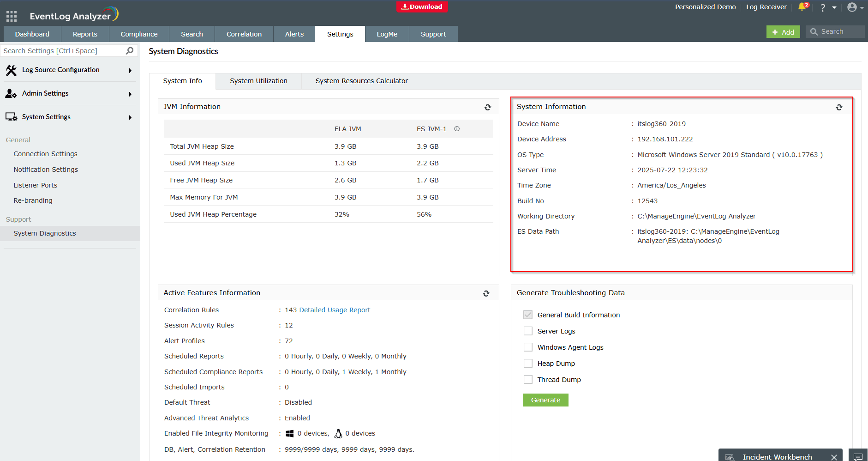Screen dimensions: 868x461
Task: Open the Correlation tab
Action: tap(244, 34)
